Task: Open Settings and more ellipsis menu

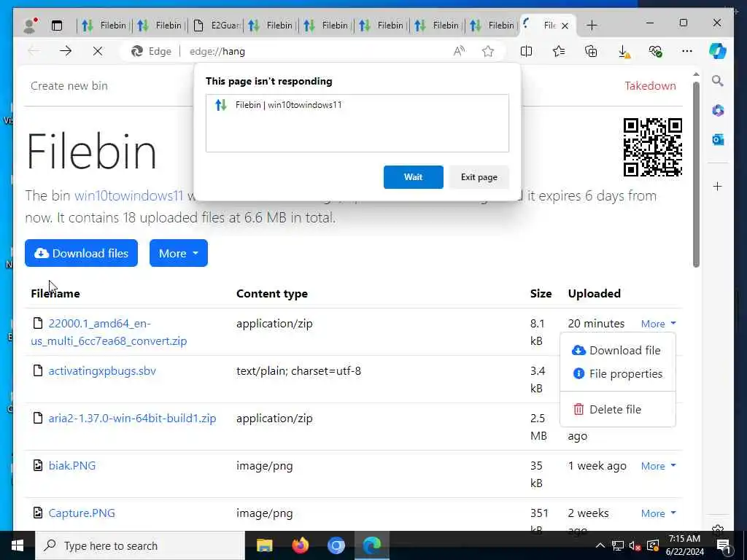Action: 687,51
